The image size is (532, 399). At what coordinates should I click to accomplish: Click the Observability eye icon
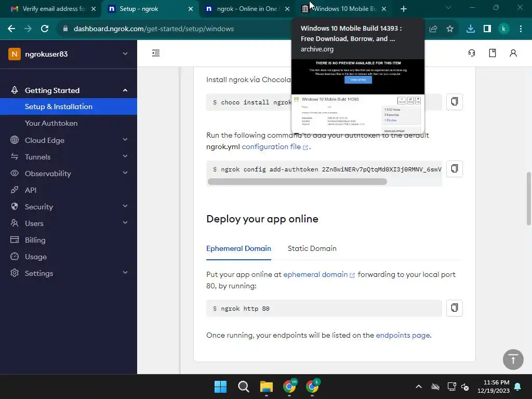pyautogui.click(x=15, y=173)
